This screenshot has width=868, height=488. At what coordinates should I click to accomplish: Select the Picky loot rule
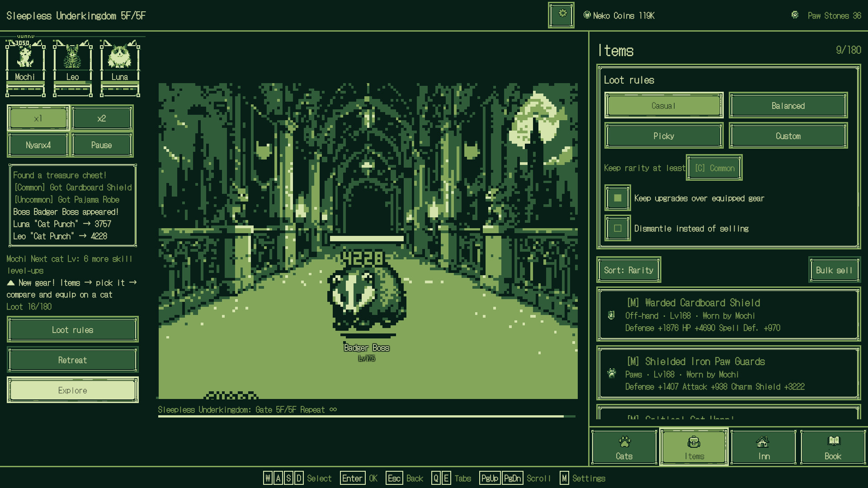pyautogui.click(x=664, y=136)
